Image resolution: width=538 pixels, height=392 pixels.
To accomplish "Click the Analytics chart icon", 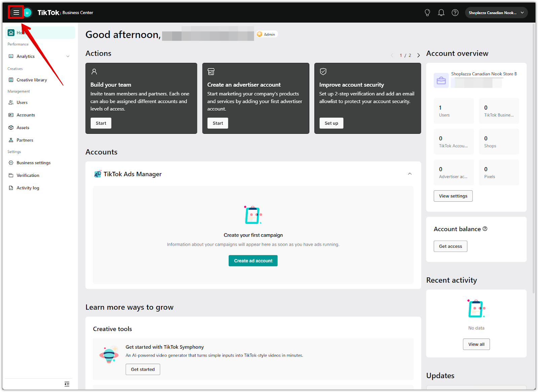I will tap(11, 56).
